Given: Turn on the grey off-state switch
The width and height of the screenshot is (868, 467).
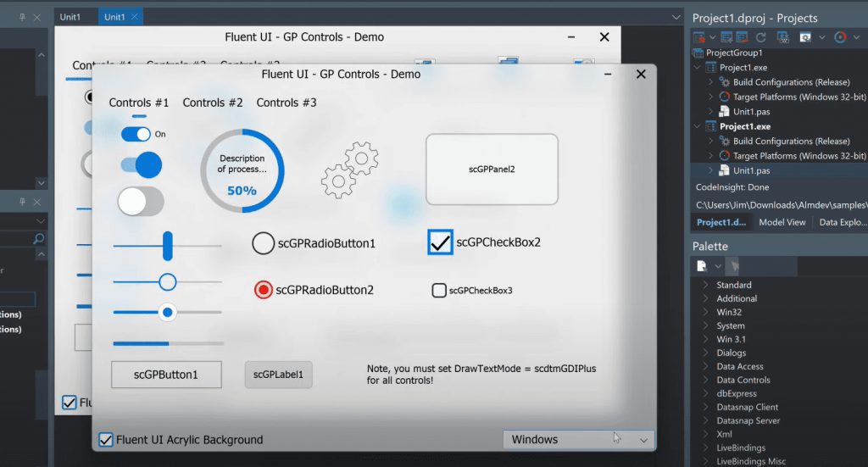Looking at the screenshot, I should click(141, 202).
